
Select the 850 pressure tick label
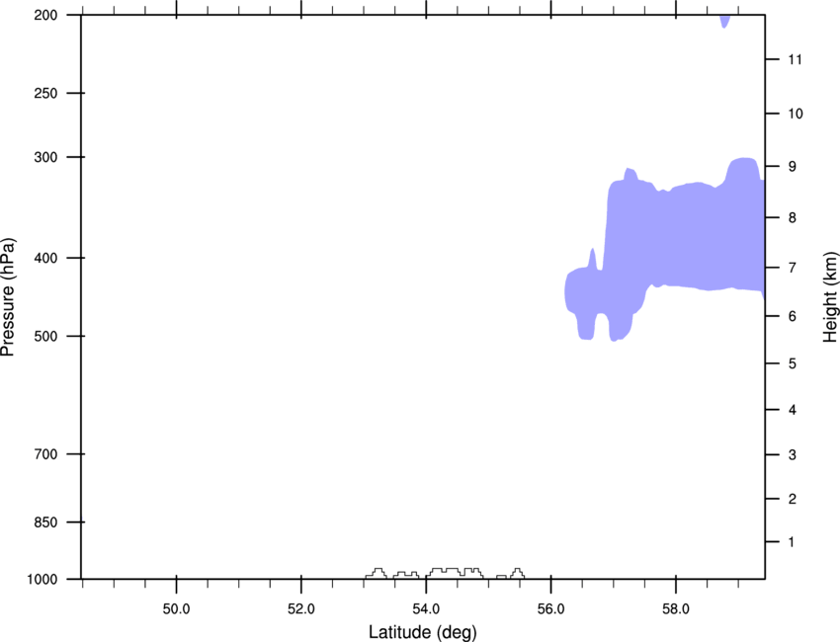pos(45,522)
